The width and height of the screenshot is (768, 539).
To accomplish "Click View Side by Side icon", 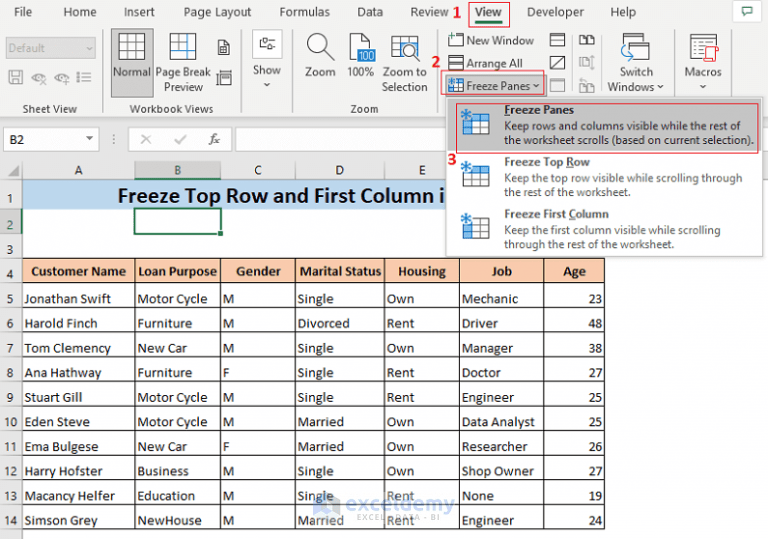I will click(x=586, y=40).
